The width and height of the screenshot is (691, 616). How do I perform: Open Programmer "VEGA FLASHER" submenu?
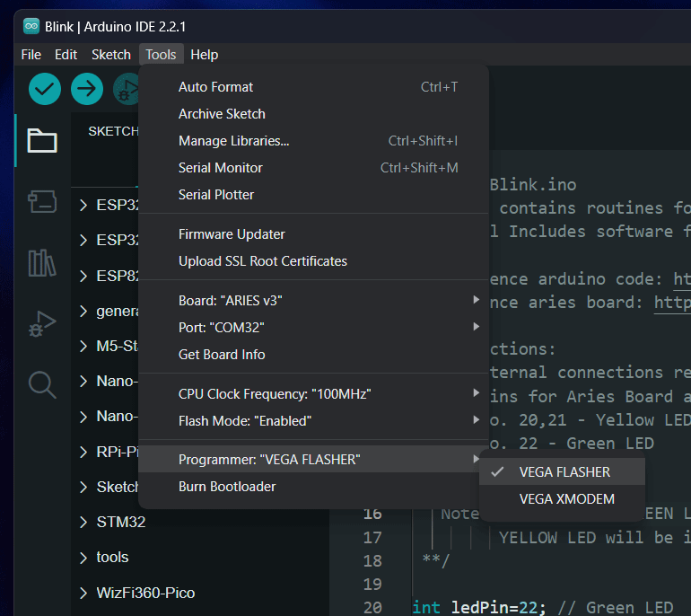(314, 460)
